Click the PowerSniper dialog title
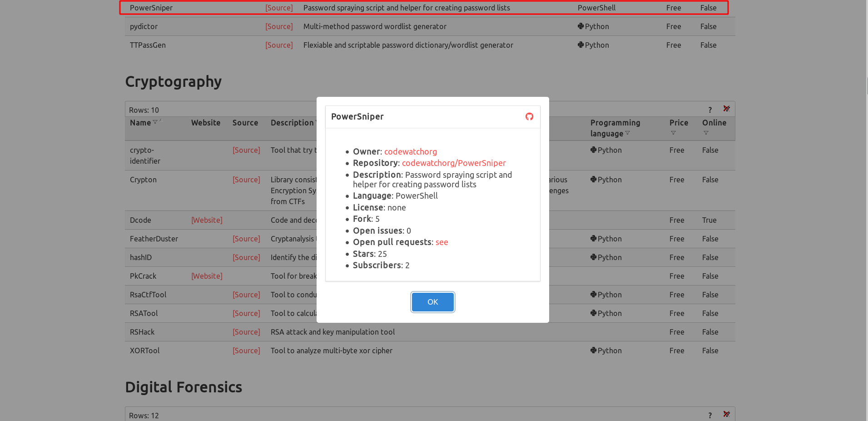Image resolution: width=868 pixels, height=421 pixels. (x=357, y=117)
